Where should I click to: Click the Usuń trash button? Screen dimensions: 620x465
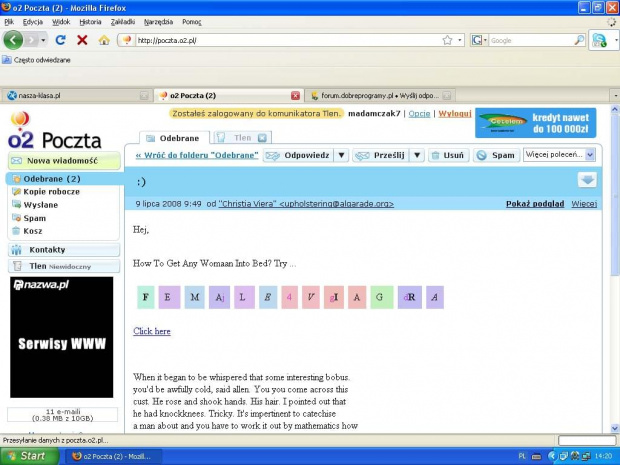[x=448, y=155]
